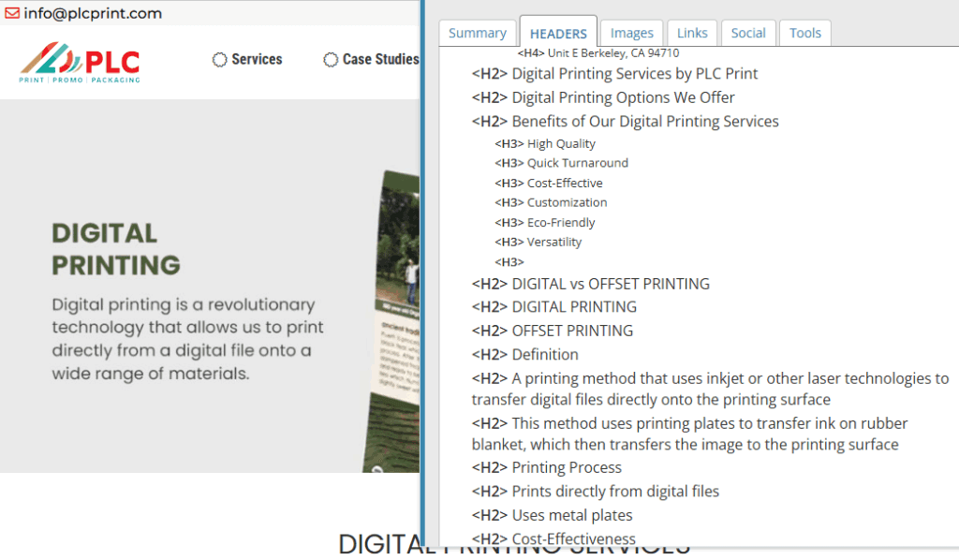Click the badge icon next to Case Studies
The height and width of the screenshot is (560, 959).
(330, 59)
